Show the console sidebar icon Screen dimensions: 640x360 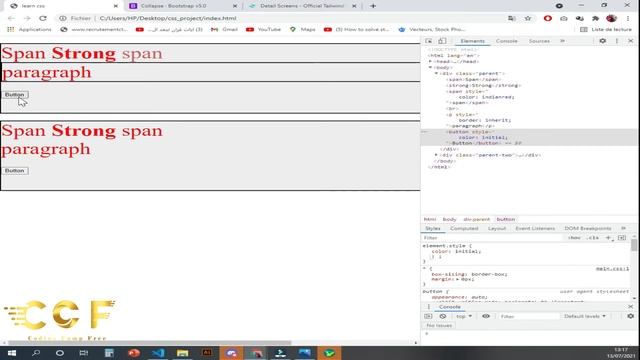click(428, 316)
